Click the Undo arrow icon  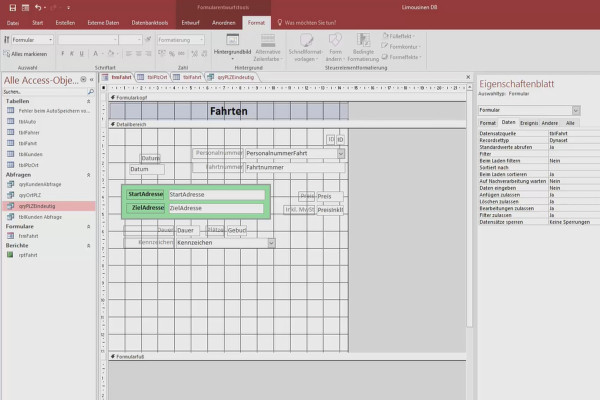click(38, 8)
